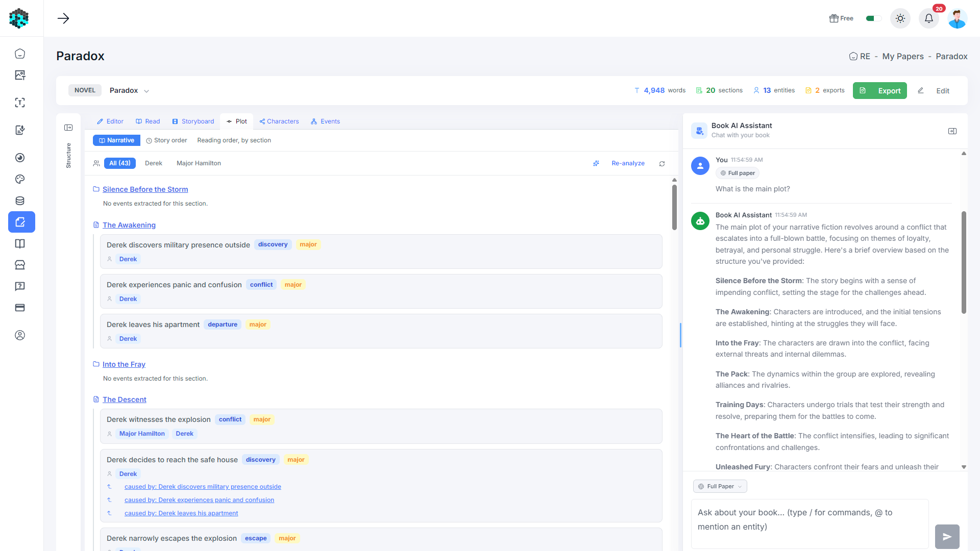
Task: Click the green Export button
Action: click(879, 90)
